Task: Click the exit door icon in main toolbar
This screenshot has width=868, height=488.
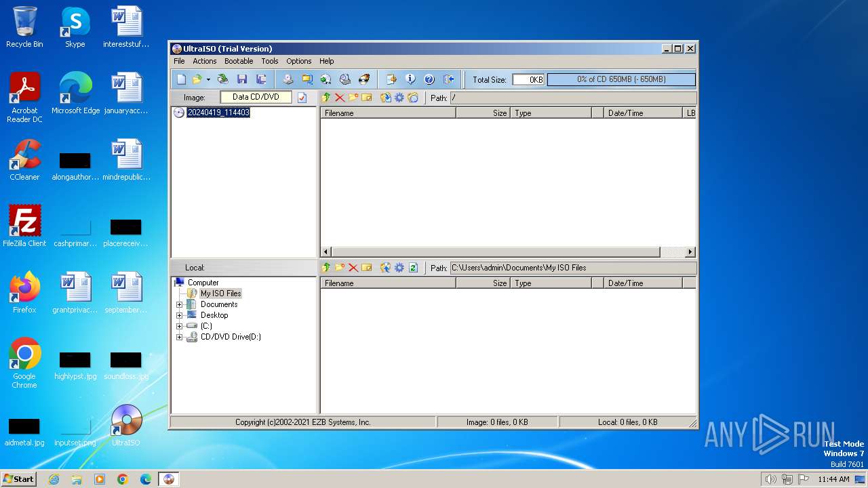Action: coord(448,79)
